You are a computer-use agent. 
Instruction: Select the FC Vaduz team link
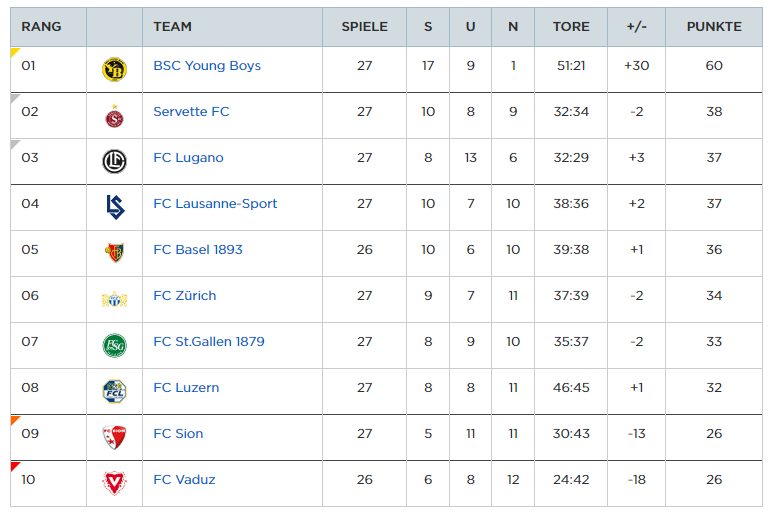[x=184, y=480]
